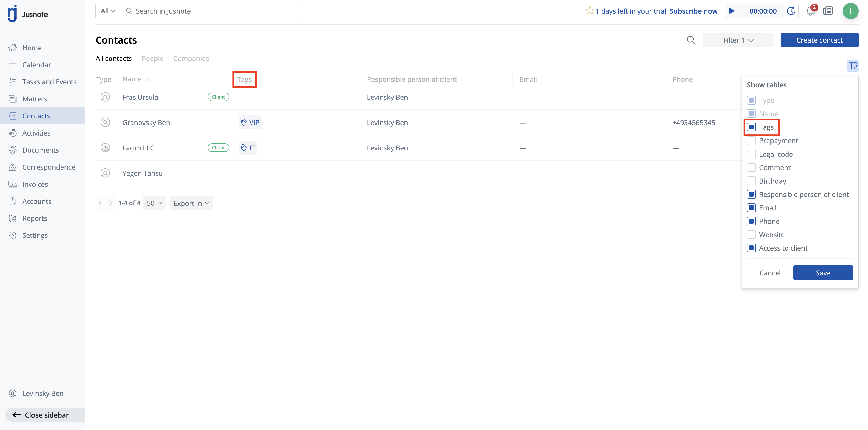
Task: Open the news feed icon in header
Action: point(828,11)
